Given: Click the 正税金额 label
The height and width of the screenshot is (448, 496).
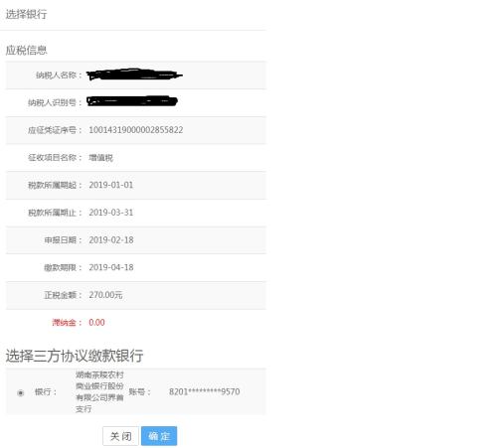Looking at the screenshot, I should pos(63,295).
